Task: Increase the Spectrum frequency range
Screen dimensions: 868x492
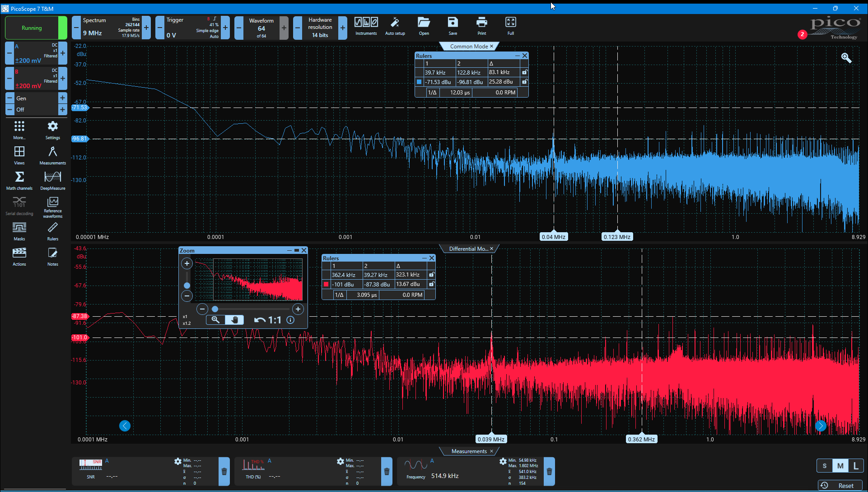Action: [146, 28]
